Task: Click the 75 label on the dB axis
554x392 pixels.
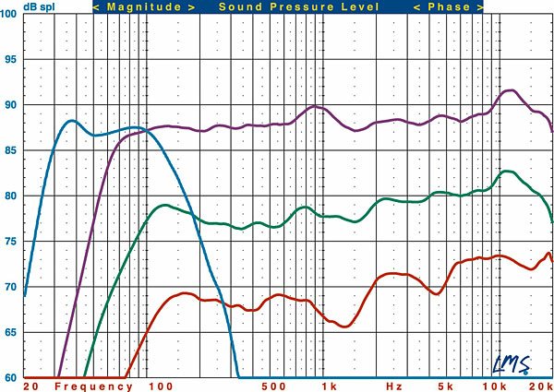Action: (10, 242)
